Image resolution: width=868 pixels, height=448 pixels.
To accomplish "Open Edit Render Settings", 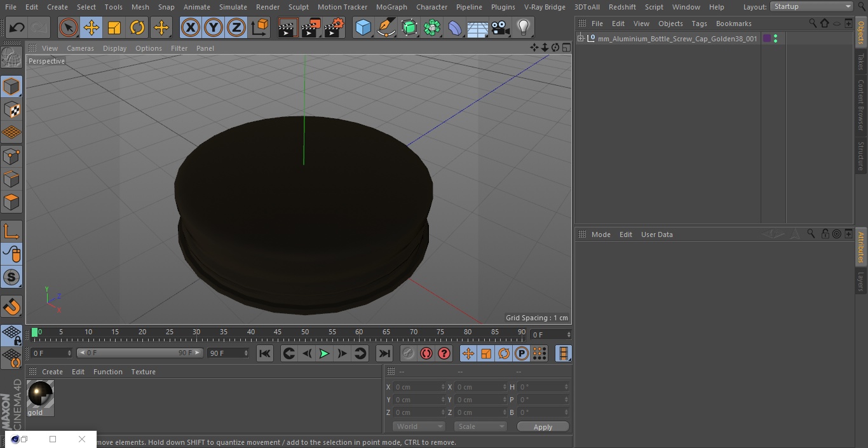I will pos(334,28).
